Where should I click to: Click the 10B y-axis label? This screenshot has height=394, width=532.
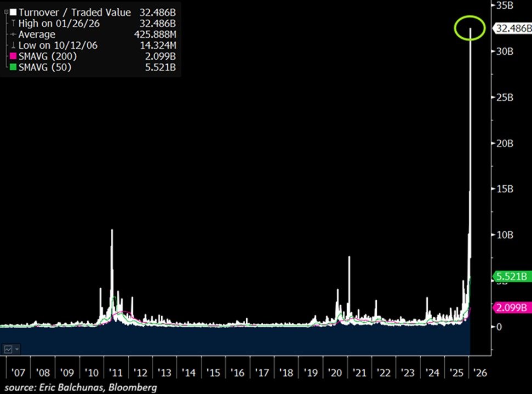505,235
